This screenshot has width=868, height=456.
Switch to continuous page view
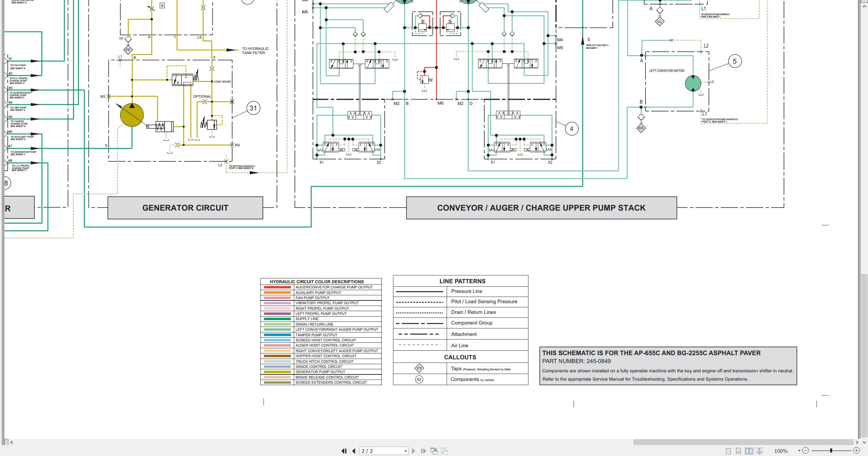[x=738, y=451]
